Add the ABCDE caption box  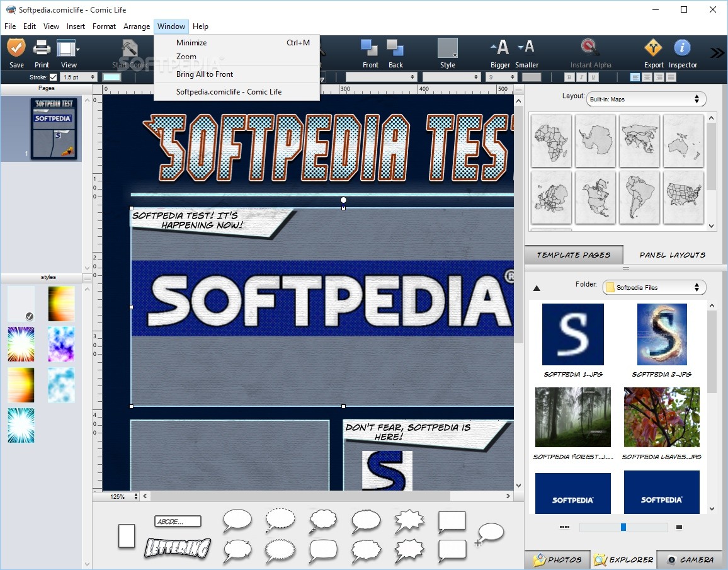(178, 522)
